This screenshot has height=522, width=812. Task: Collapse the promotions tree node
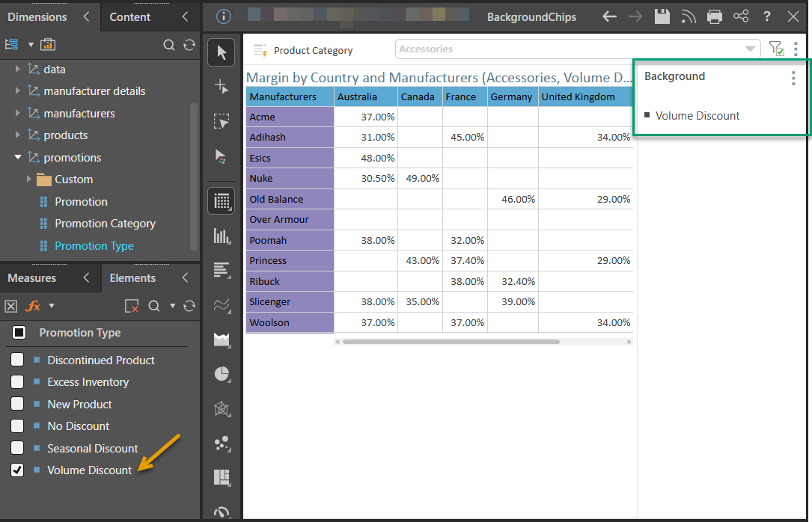(18, 158)
